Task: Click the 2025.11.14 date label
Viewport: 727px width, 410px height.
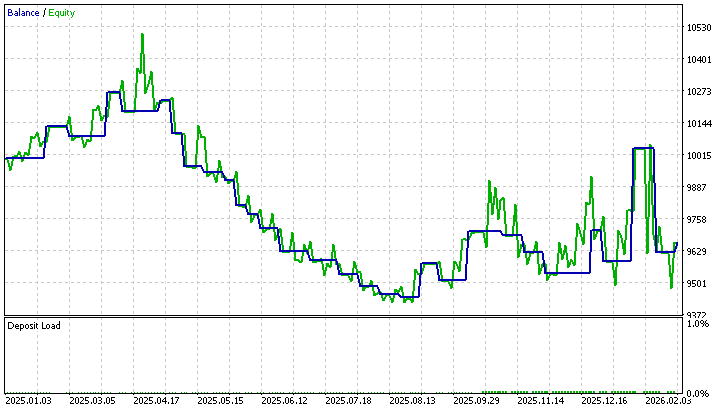Action: [541, 401]
